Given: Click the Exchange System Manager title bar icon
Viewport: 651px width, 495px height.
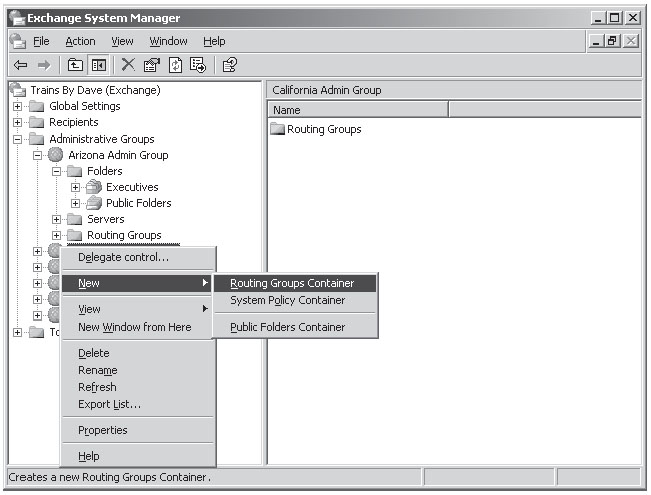Looking at the screenshot, I should tap(17, 18).
